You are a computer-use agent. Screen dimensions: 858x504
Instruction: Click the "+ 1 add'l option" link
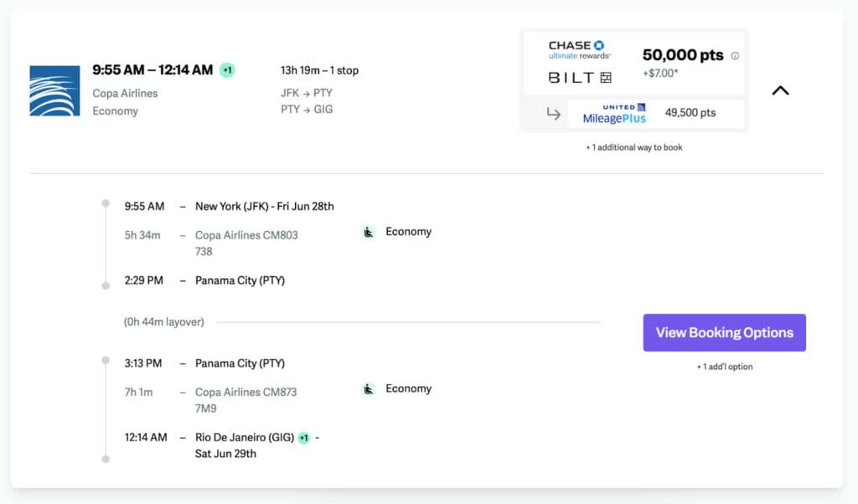click(x=724, y=367)
